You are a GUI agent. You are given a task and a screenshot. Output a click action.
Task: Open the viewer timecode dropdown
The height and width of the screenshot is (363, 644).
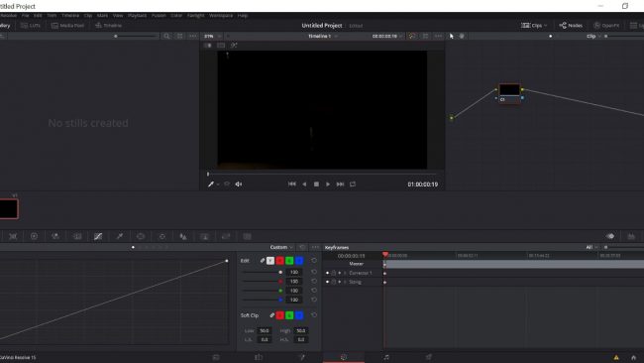pyautogui.click(x=387, y=36)
